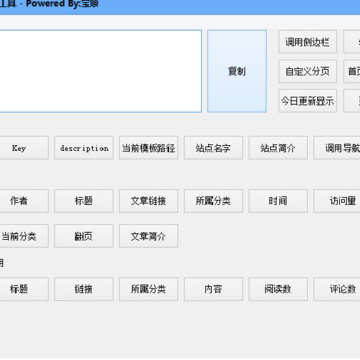
Task: Click the description button
Action: (x=84, y=148)
